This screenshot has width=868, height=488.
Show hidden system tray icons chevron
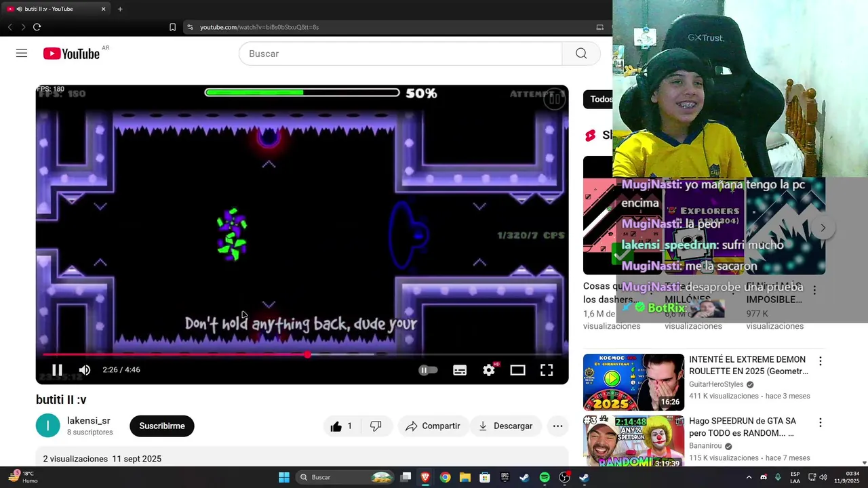coord(749,477)
